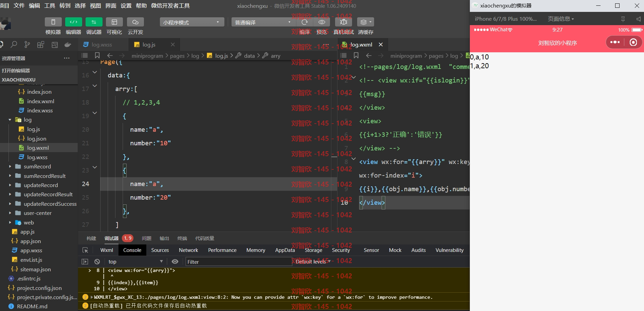644x311 pixels.
Task: Open project.config.json file
Action: click(x=39, y=288)
